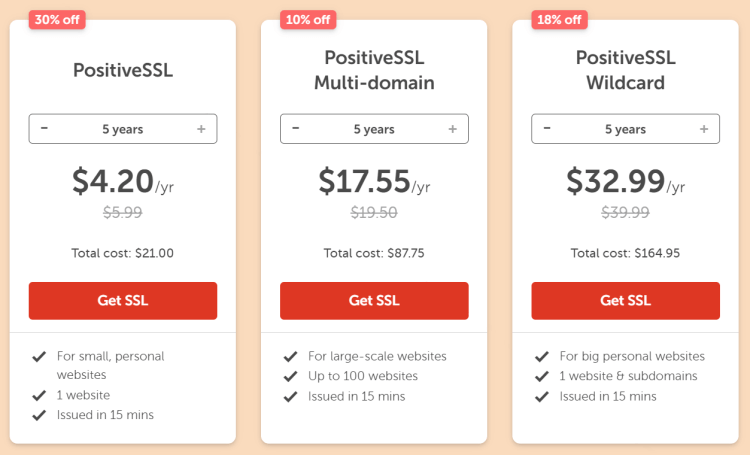
Task: Increase years for PositiveSSL plan
Action: (201, 129)
